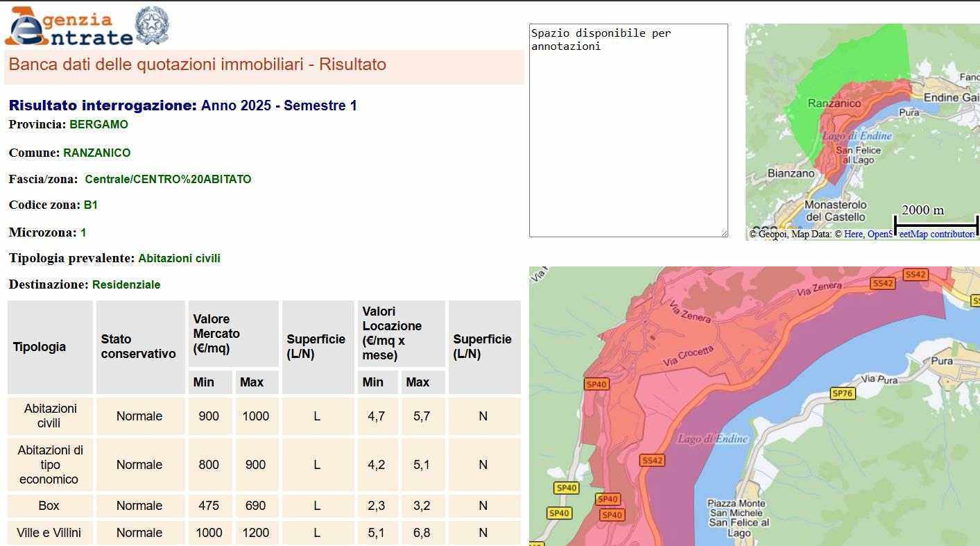This screenshot has width=980, height=546.
Task: Click the SP76 road shield on map
Action: (x=842, y=393)
